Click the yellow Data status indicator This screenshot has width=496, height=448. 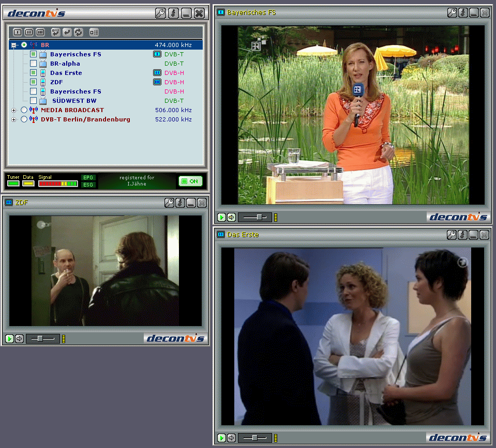click(x=28, y=183)
